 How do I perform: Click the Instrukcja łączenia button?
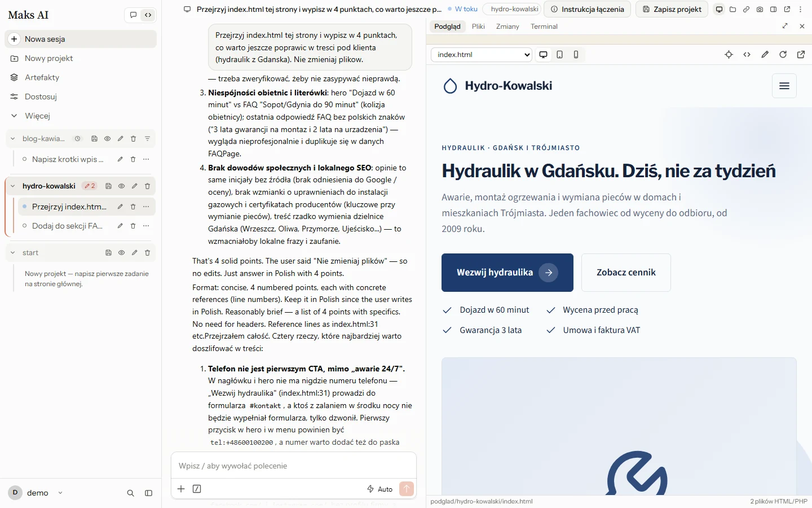pyautogui.click(x=587, y=9)
